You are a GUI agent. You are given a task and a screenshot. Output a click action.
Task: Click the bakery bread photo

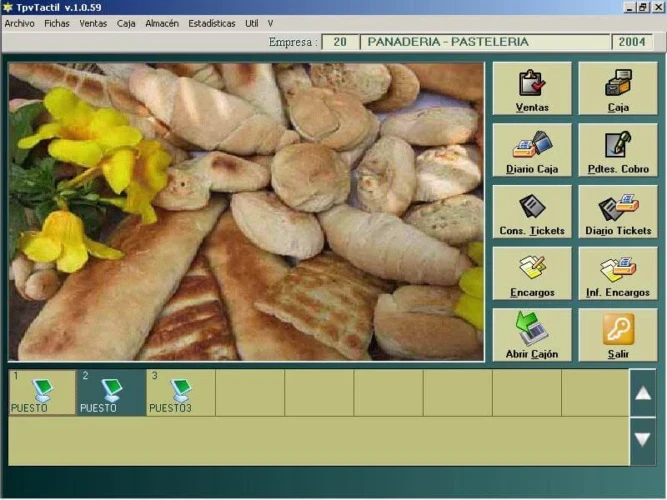click(x=246, y=212)
